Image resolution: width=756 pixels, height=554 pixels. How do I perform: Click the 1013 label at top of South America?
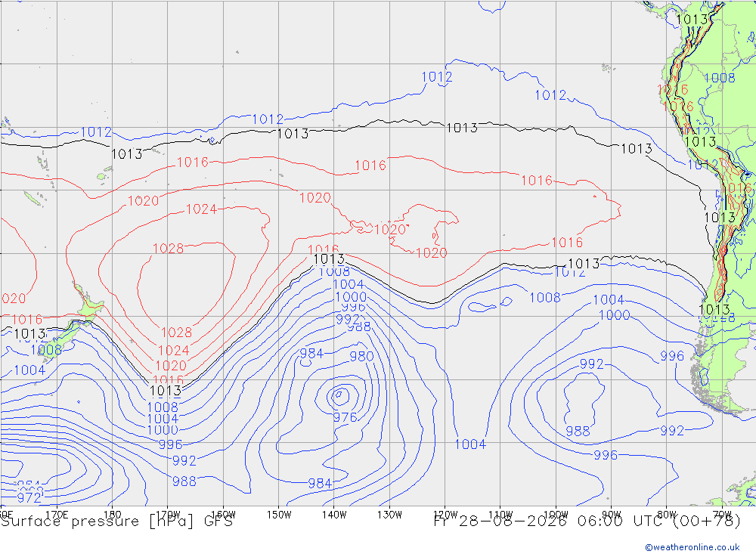click(692, 20)
